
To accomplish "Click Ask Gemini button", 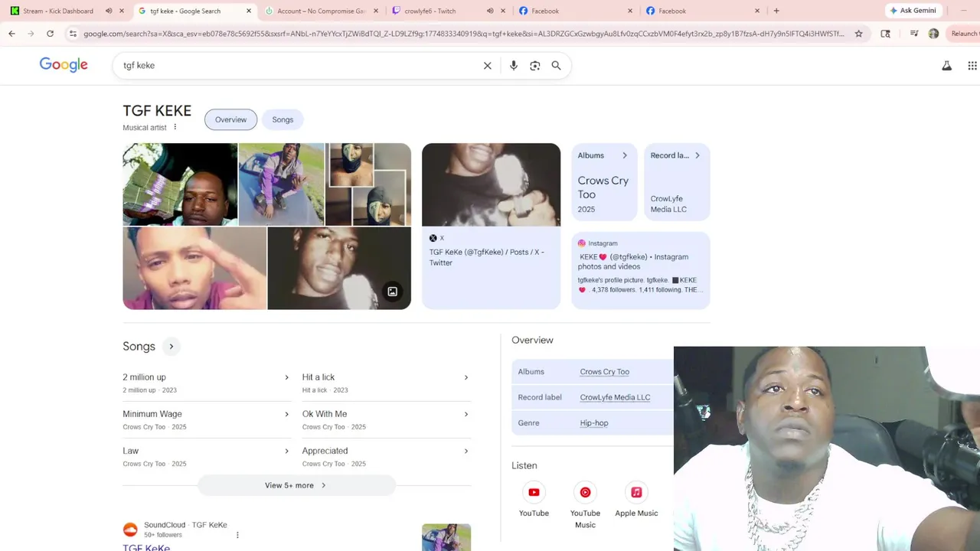I will pos(913,11).
